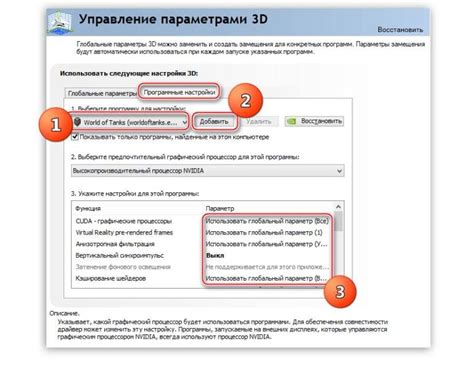The width and height of the screenshot is (474, 367).
Task: Click the settings list scroll-up arrow
Action: coord(338,207)
